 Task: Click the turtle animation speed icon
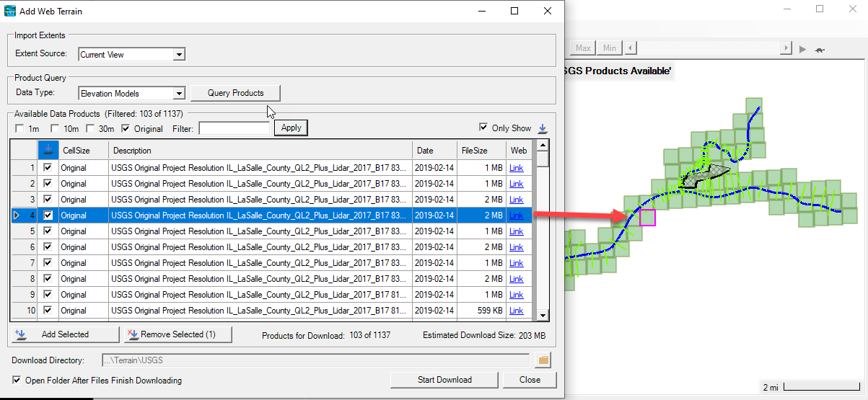tap(820, 49)
